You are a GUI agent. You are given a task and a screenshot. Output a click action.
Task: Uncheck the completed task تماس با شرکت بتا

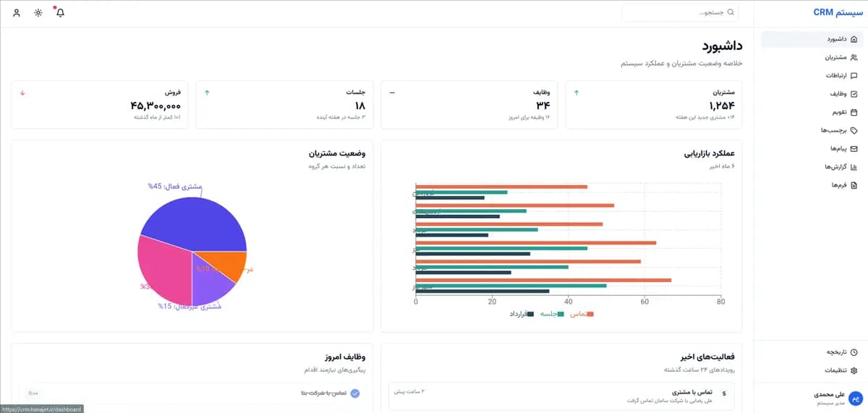(x=354, y=393)
